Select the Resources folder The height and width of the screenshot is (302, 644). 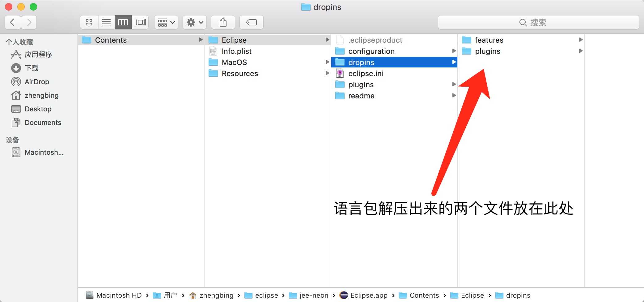click(268, 73)
